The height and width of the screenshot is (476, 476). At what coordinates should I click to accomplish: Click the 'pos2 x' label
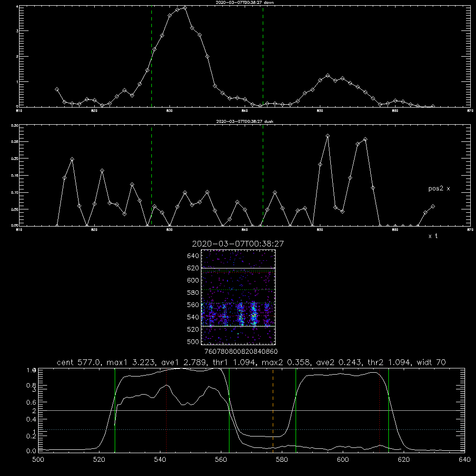(439, 188)
